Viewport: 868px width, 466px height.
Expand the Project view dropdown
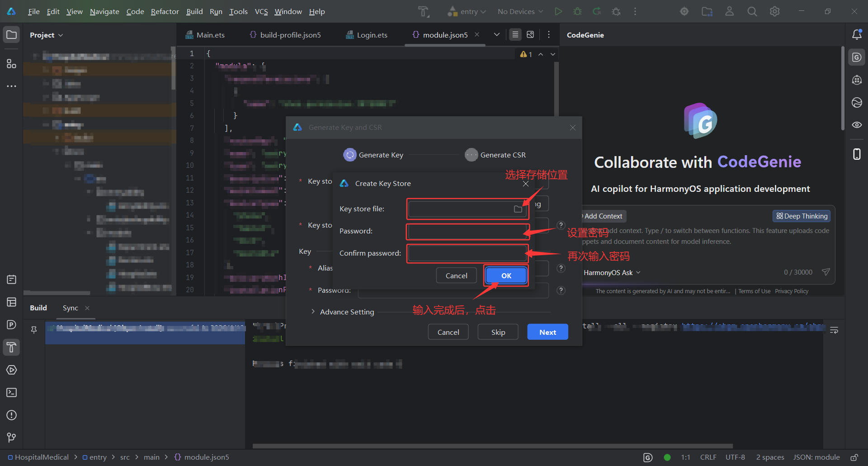[x=46, y=35]
